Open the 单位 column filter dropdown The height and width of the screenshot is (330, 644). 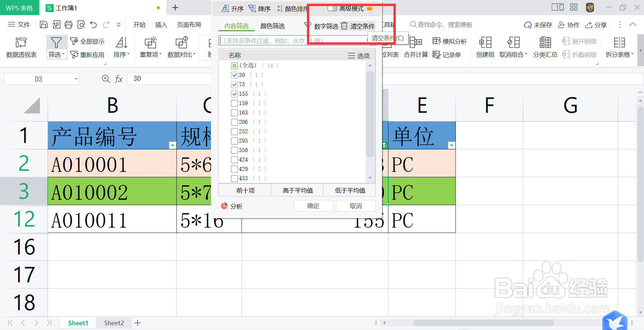(451, 145)
